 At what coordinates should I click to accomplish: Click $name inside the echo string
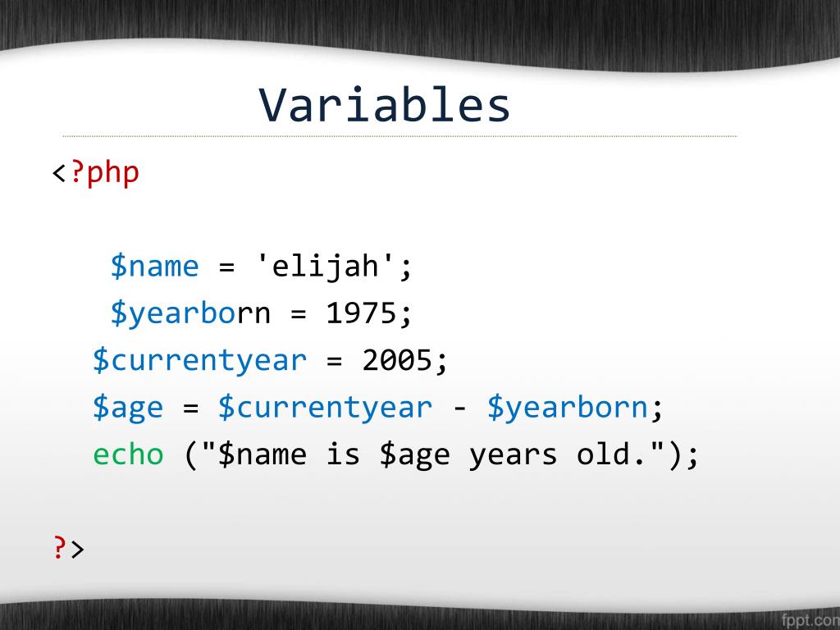coord(262,454)
